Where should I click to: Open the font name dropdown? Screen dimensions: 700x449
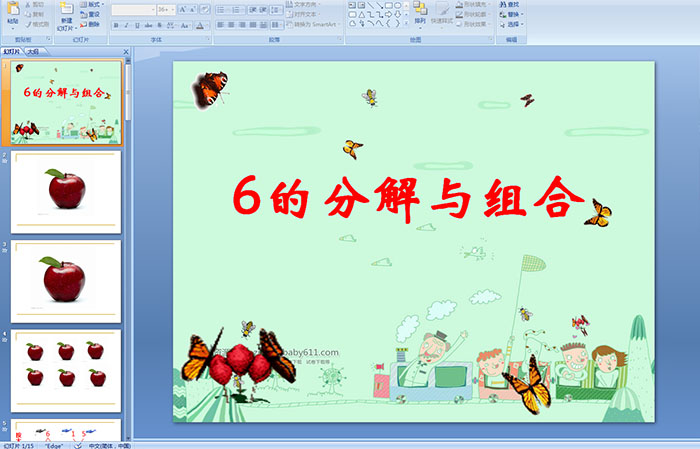[x=132, y=9]
